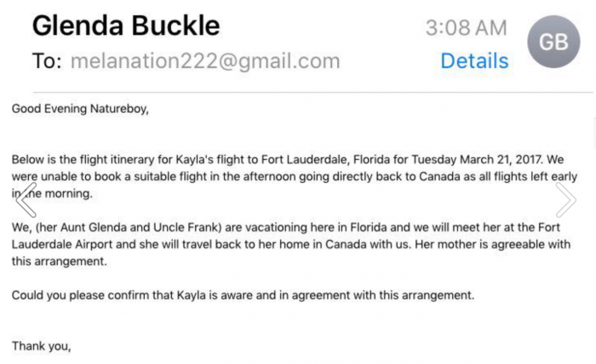This screenshot has width=596, height=364.
Task: Click "Lauderdale Airport" in the second paragraph
Action: pyautogui.click(x=62, y=244)
